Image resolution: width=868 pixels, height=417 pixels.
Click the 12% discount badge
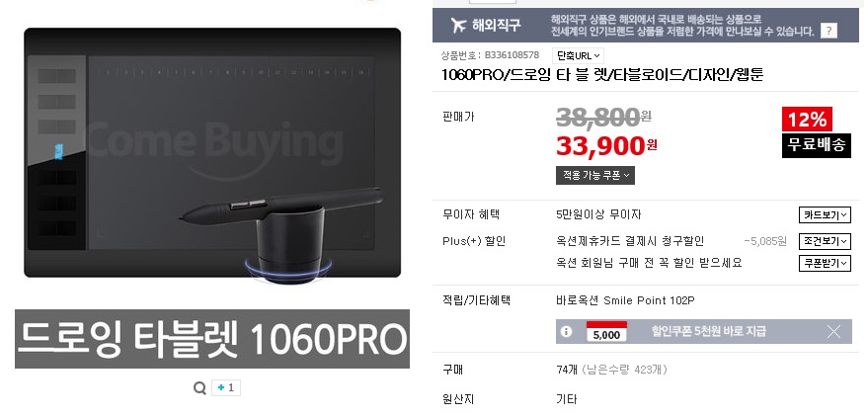pyautogui.click(x=807, y=119)
